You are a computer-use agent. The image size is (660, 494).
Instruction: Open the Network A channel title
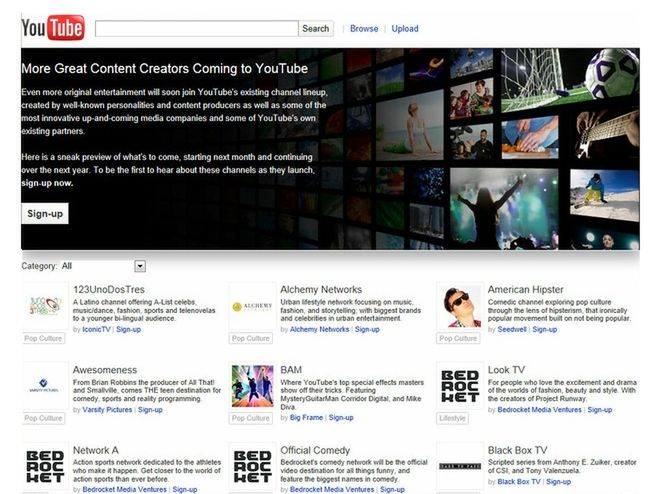click(x=96, y=450)
